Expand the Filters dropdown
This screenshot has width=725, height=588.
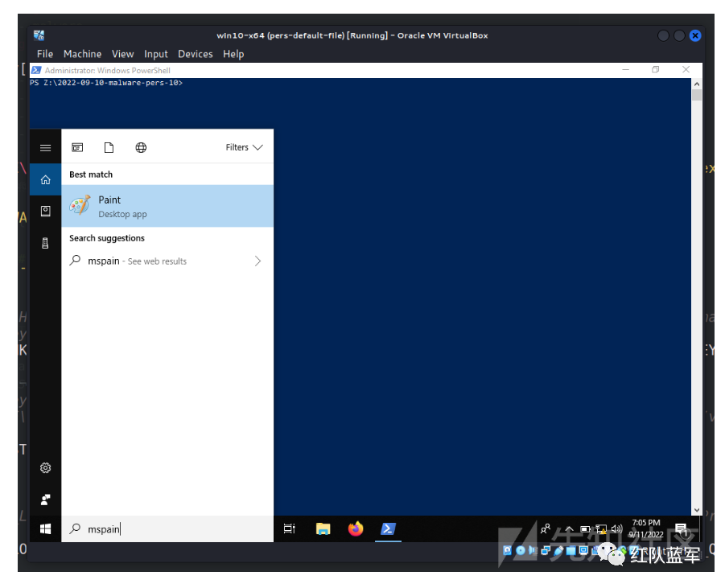pos(244,147)
